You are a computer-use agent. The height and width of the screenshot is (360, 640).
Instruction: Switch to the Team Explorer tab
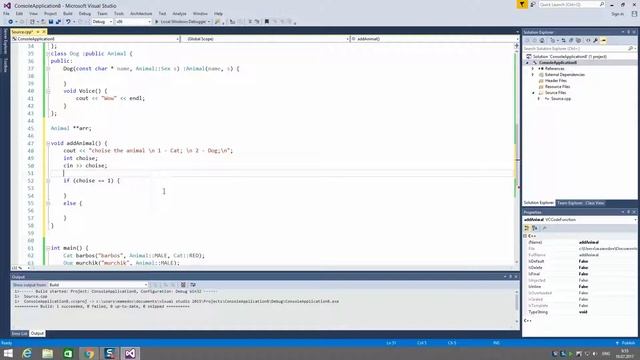(570, 203)
